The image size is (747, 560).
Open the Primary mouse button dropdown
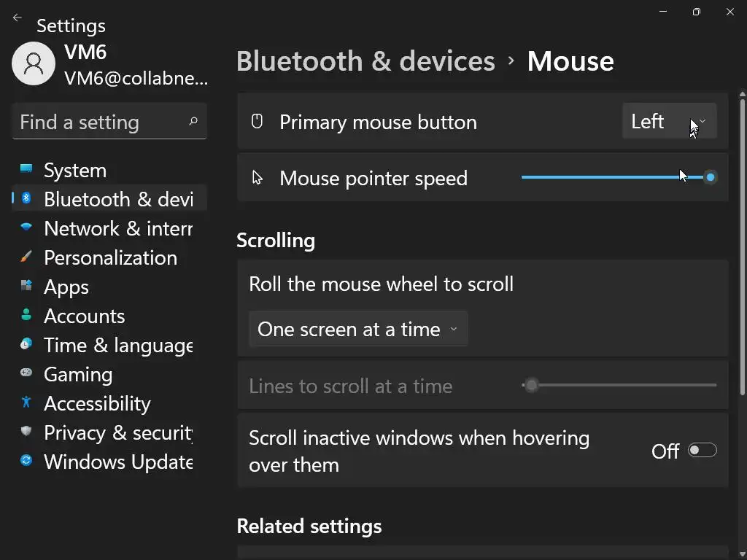(669, 122)
